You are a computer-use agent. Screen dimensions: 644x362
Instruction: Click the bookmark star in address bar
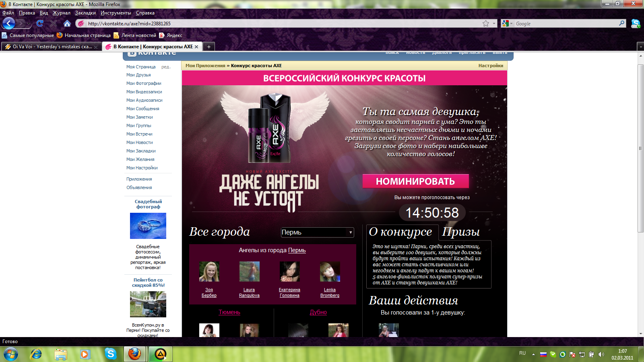click(486, 23)
